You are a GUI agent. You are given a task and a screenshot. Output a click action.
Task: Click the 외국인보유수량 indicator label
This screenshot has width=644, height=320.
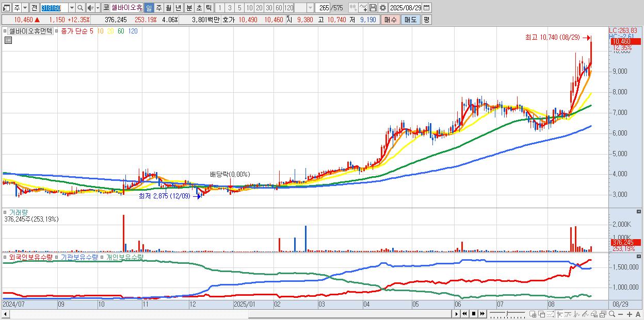pyautogui.click(x=30, y=257)
